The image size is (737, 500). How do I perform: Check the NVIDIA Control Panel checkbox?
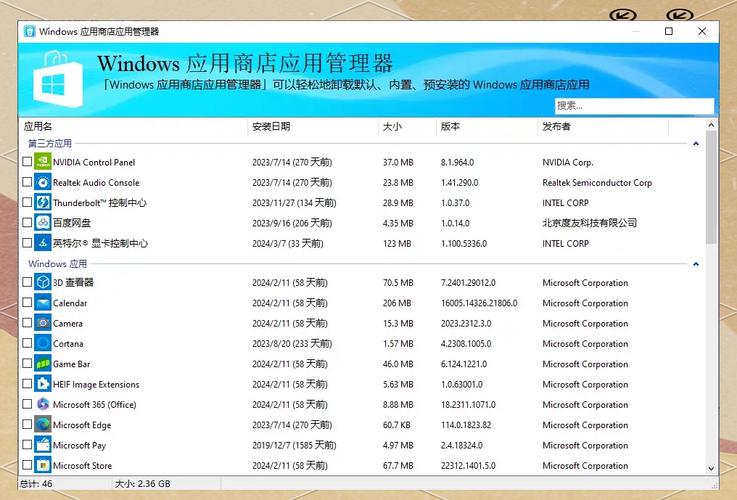pos(27,162)
